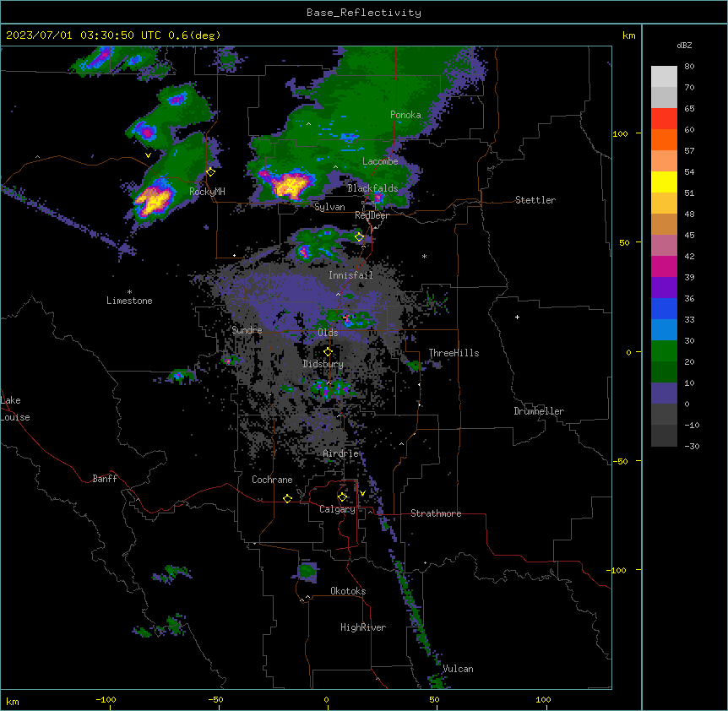Click the -50 tick on right axis
728x711 pixels.
tap(620, 461)
